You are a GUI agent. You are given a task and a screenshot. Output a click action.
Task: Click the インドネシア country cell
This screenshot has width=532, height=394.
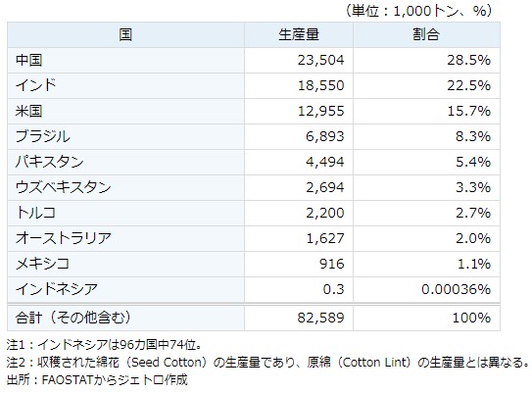coord(125,289)
